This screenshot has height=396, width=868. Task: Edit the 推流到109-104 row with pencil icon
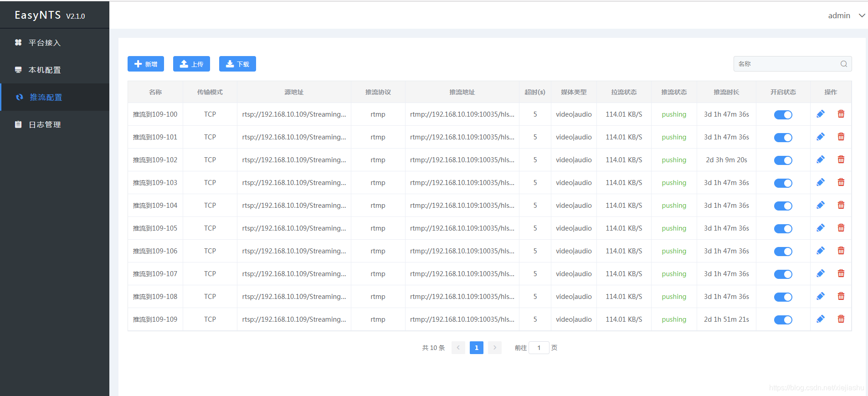coord(821,205)
